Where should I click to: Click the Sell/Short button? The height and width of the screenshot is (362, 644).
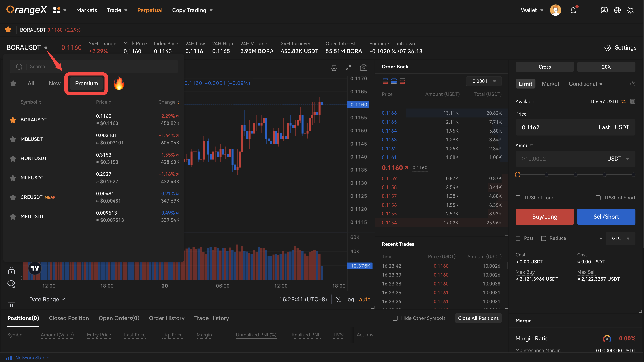[x=606, y=217]
